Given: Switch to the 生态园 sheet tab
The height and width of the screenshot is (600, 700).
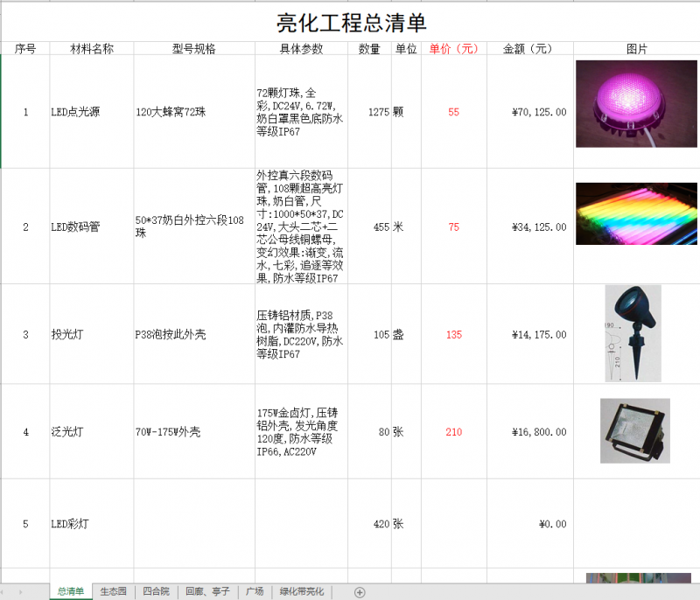Looking at the screenshot, I should click(x=113, y=592).
